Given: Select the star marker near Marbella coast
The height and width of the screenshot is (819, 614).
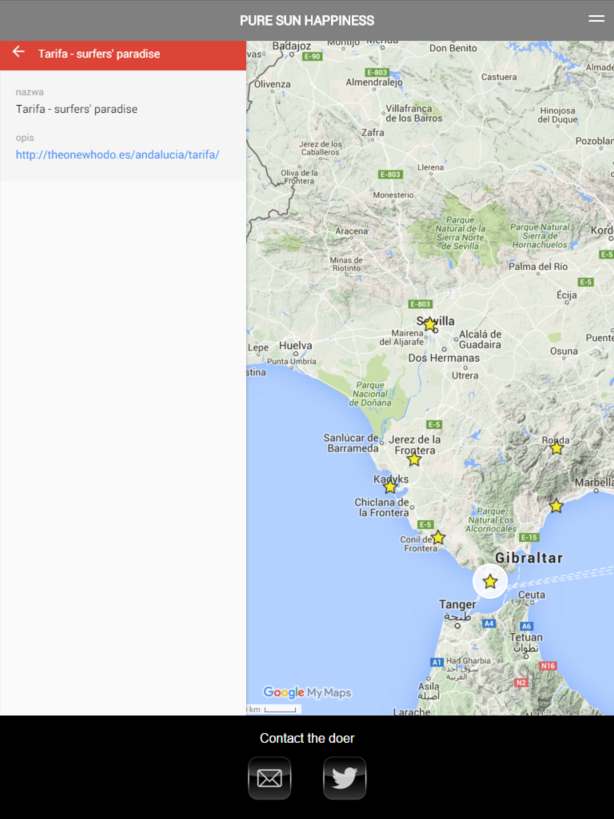Looking at the screenshot, I should click(x=556, y=506).
